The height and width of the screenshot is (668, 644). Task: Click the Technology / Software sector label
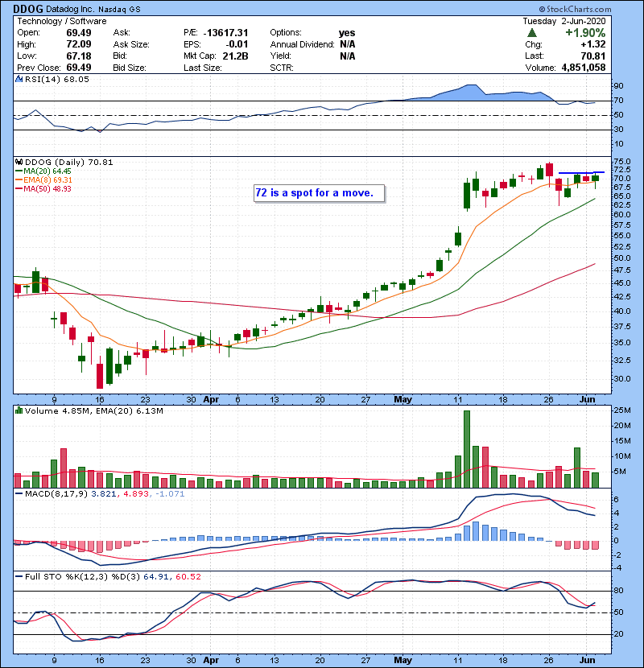[x=62, y=21]
